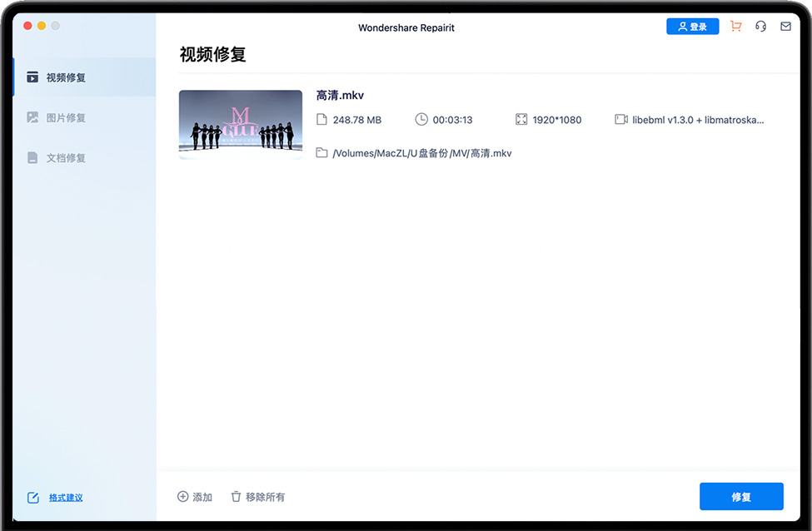Start repair with the 修复 button

(x=741, y=497)
